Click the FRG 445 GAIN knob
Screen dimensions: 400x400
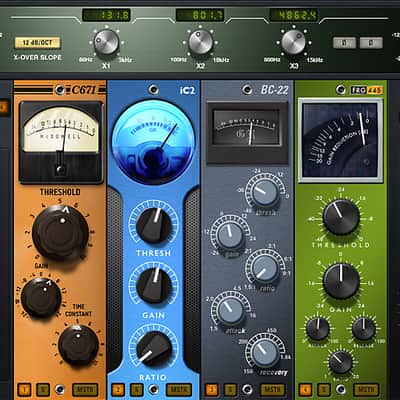coord(341,281)
